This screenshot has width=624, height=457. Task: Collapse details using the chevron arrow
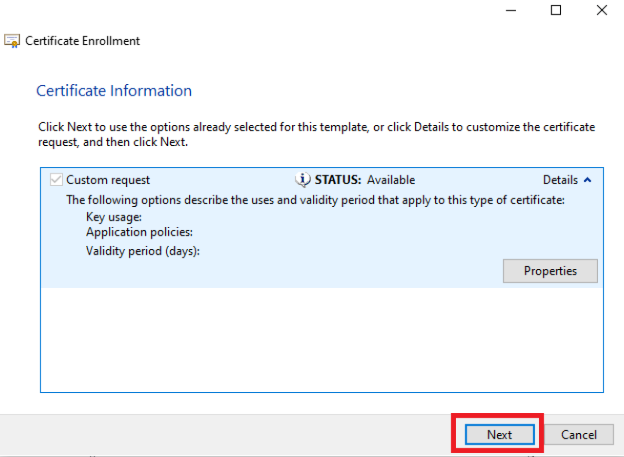click(x=587, y=180)
